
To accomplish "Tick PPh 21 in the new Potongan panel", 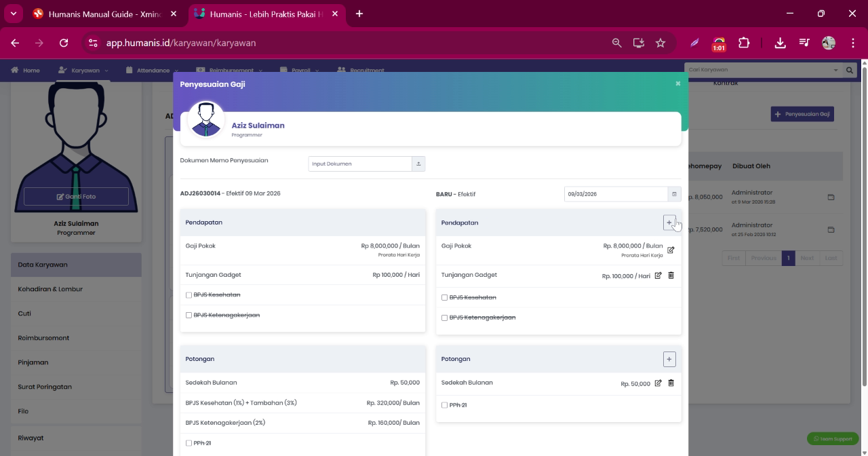I will tap(444, 405).
